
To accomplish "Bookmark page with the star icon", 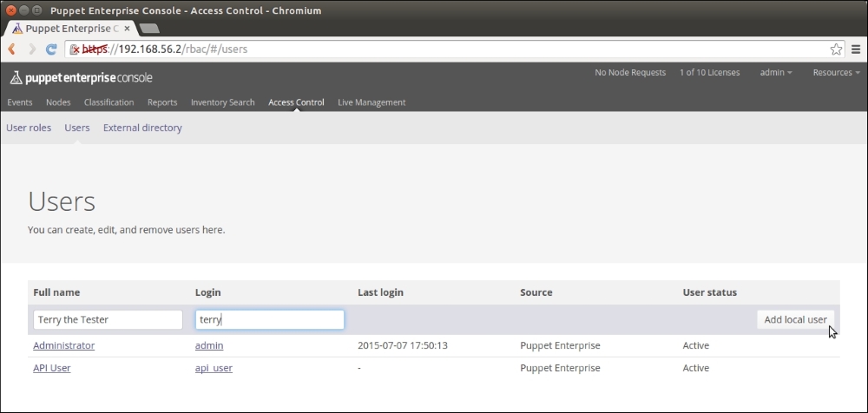I will [x=836, y=49].
